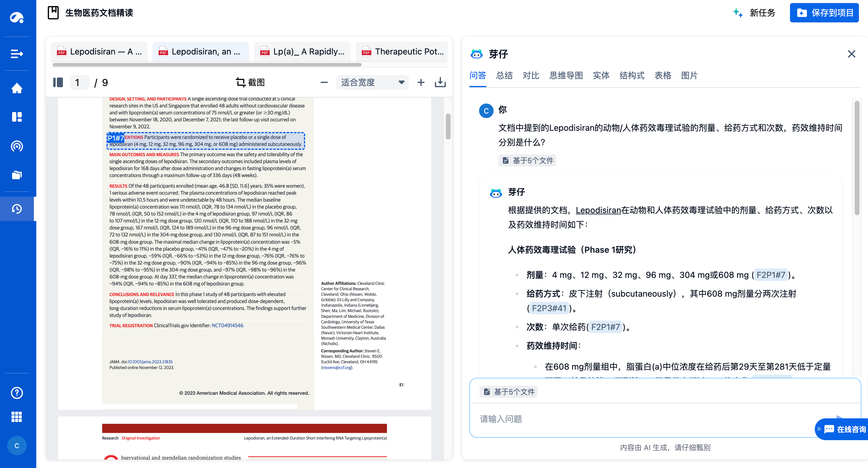Open the apps grid icon
This screenshot has height=468, width=868.
coord(17,417)
